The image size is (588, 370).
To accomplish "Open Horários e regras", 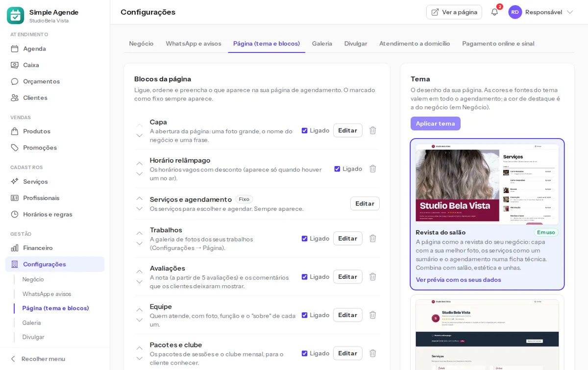I will 55,214.
